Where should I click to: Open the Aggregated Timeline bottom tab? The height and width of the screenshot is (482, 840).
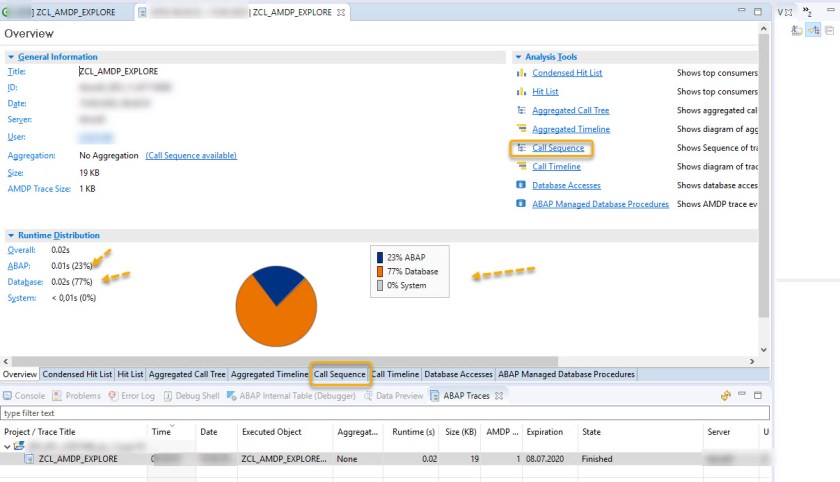click(x=269, y=374)
